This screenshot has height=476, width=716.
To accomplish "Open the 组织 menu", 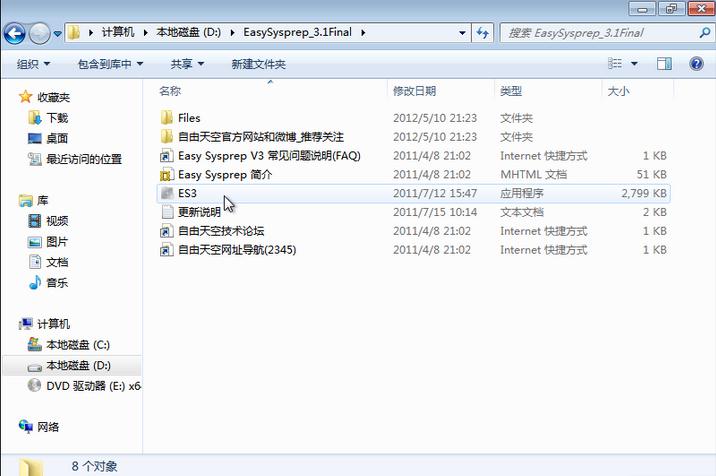I will (33, 64).
